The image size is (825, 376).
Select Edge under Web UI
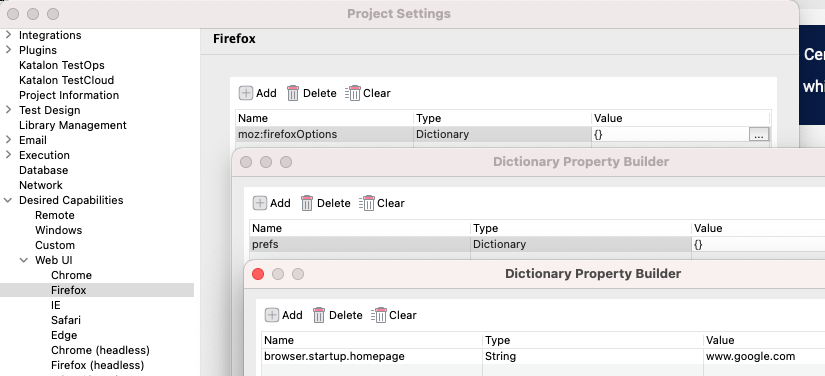coord(64,335)
